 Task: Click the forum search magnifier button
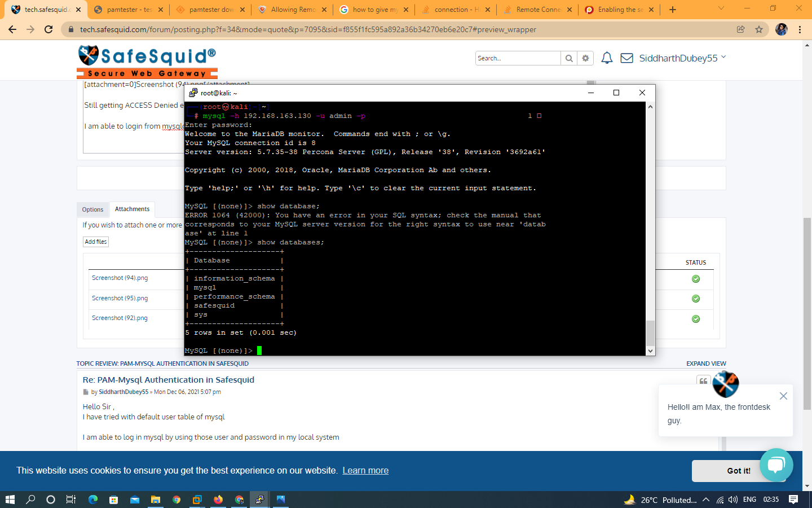tap(569, 58)
